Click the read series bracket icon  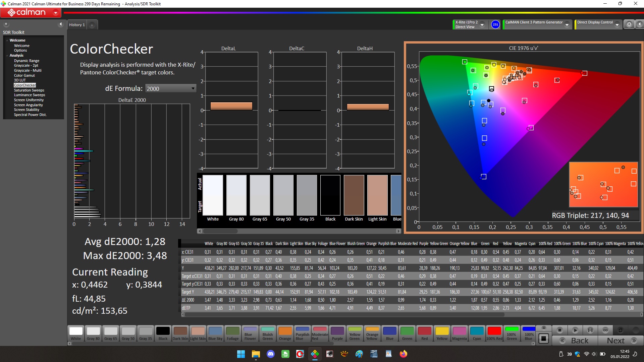(x=590, y=330)
